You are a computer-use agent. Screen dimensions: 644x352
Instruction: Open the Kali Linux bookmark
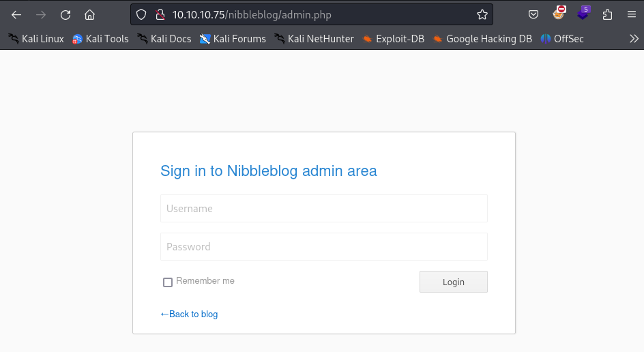(36, 39)
